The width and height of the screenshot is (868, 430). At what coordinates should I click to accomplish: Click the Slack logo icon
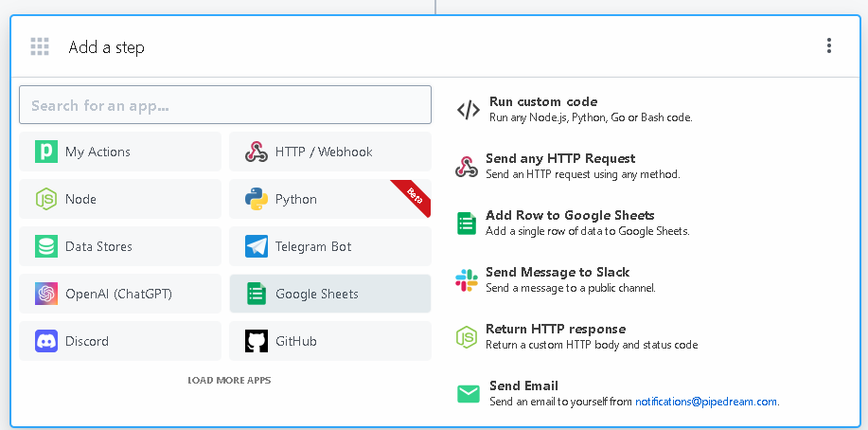[466, 280]
